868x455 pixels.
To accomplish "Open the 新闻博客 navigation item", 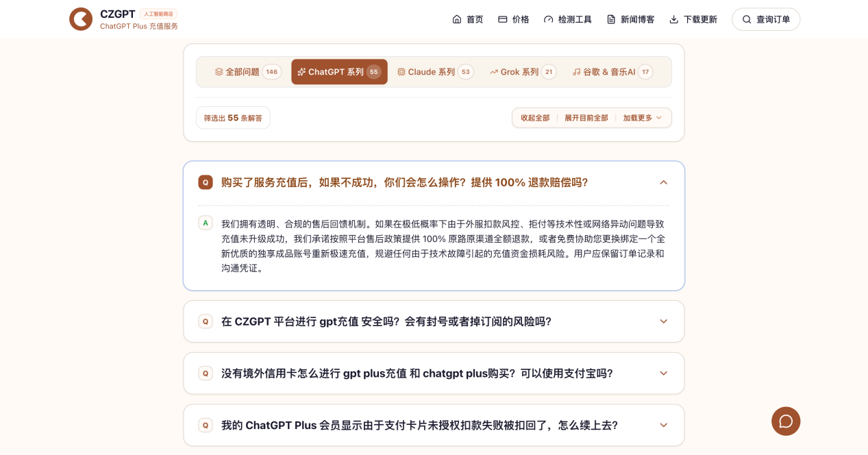I will click(631, 19).
